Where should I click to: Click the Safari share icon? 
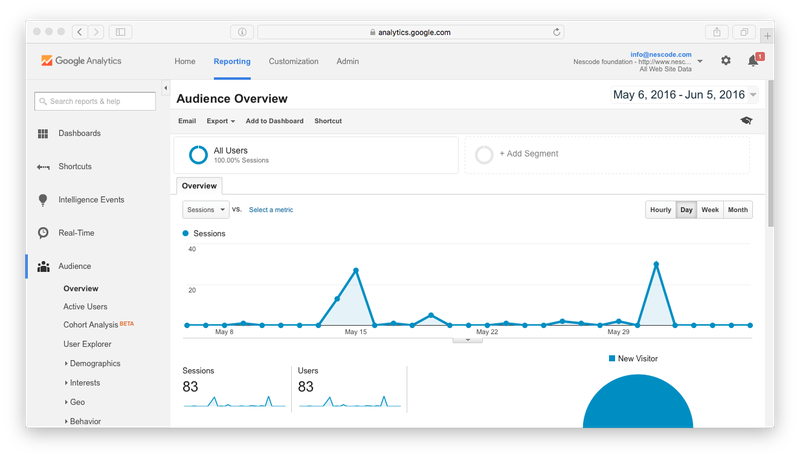coord(717,32)
